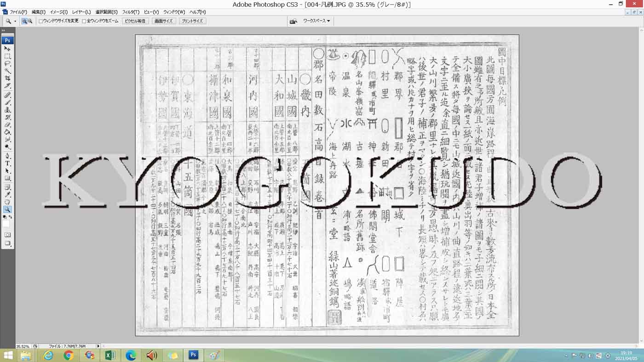This screenshot has width=644, height=362.
Task: Launch Adobe Bridge from the options bar
Action: (x=293, y=21)
